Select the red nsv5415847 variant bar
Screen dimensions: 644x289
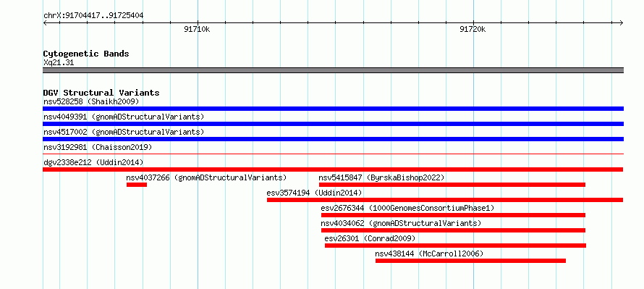point(452,185)
